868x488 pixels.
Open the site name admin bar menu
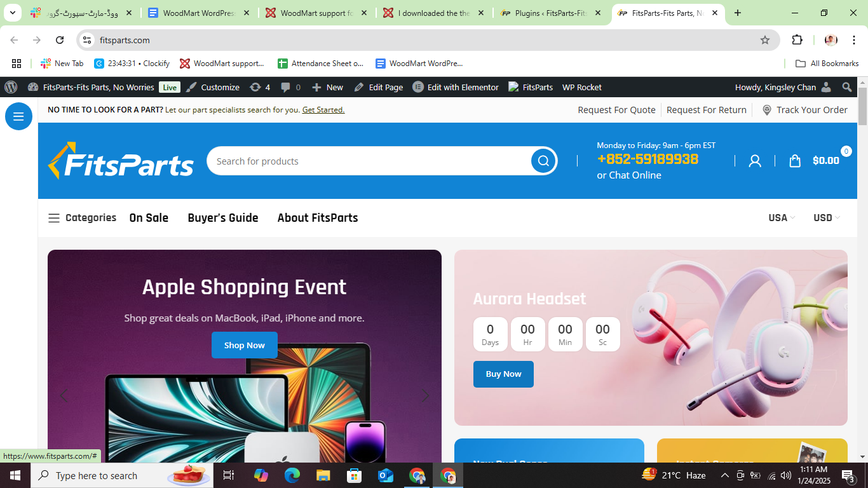pyautogui.click(x=91, y=87)
